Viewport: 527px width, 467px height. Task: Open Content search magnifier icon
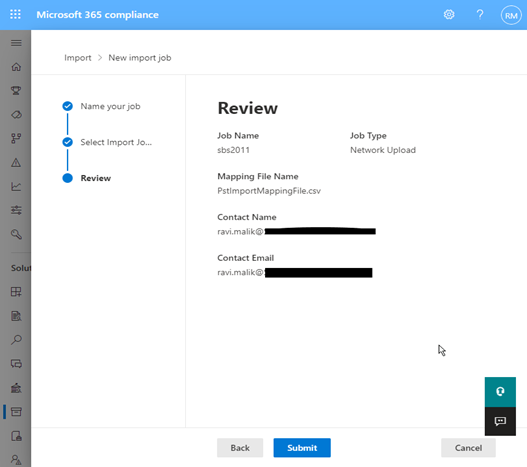pyautogui.click(x=16, y=340)
